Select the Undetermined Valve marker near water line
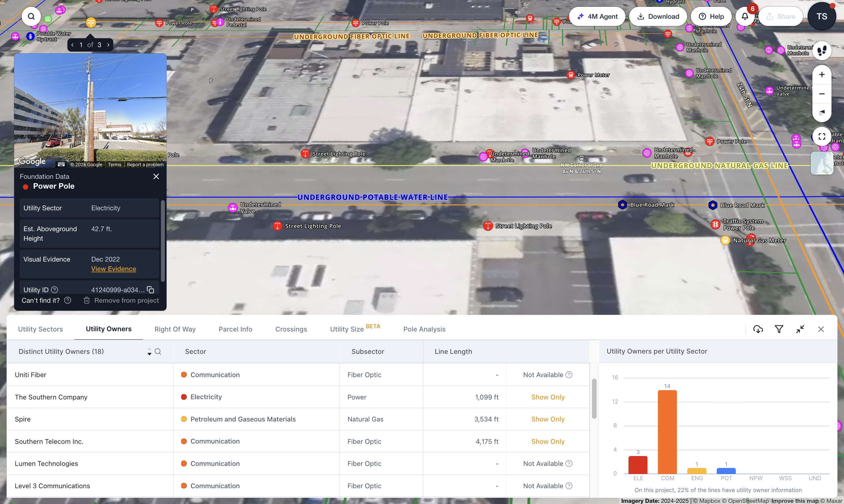The width and height of the screenshot is (844, 504). point(233,208)
